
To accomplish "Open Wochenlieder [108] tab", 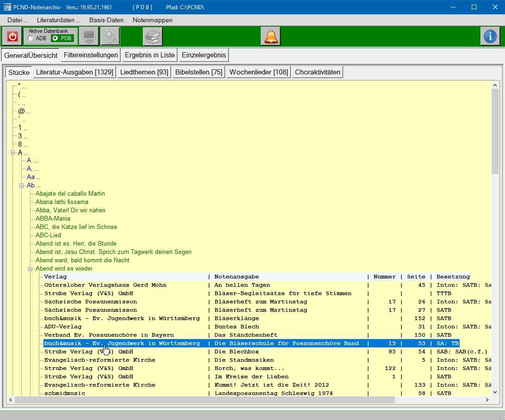I will point(259,72).
